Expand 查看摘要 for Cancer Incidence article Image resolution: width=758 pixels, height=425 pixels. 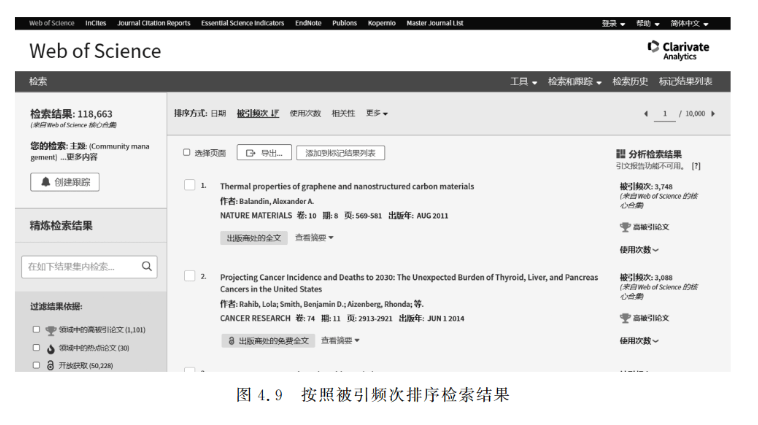(x=340, y=340)
